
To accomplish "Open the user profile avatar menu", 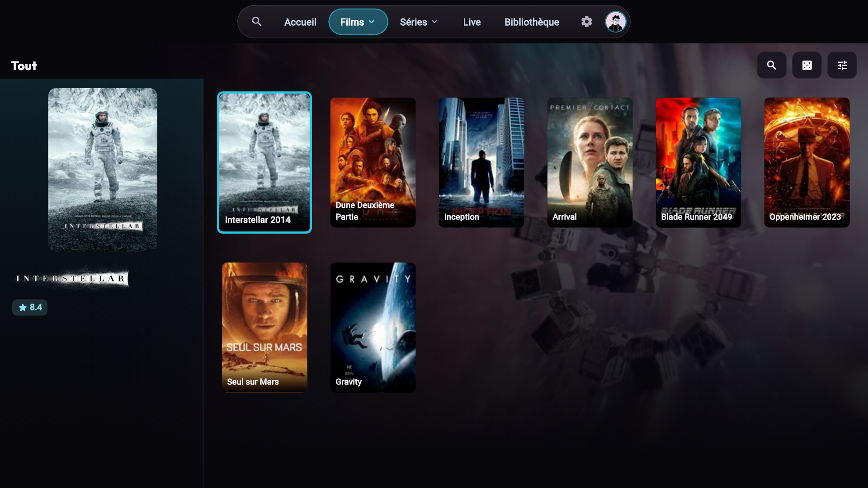I will click(x=615, y=22).
